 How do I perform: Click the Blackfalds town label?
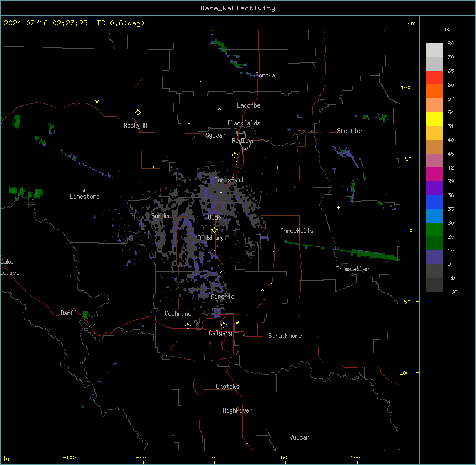244,123
